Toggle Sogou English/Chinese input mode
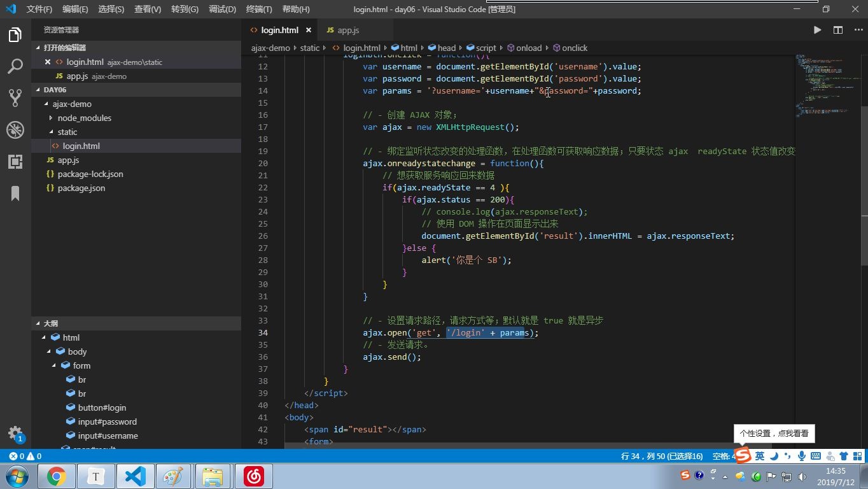Viewport: 868px width, 489px height. pyautogui.click(x=759, y=456)
